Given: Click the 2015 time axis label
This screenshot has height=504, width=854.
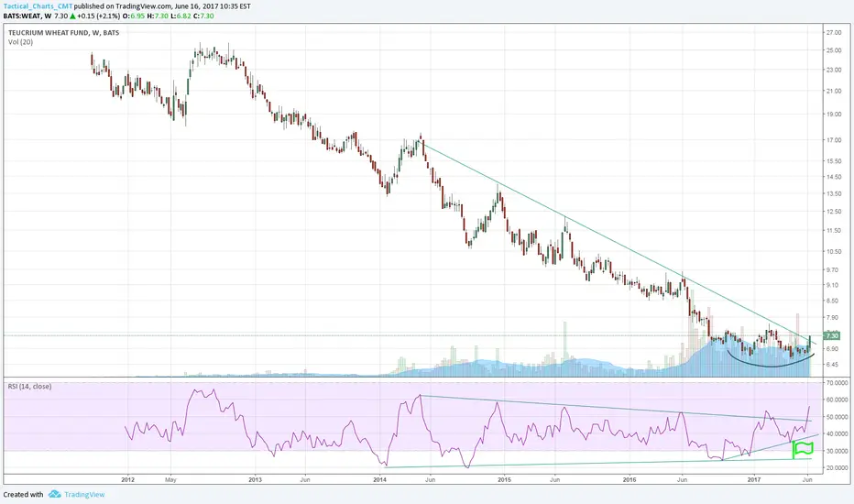Looking at the screenshot, I should pyautogui.click(x=504, y=480).
